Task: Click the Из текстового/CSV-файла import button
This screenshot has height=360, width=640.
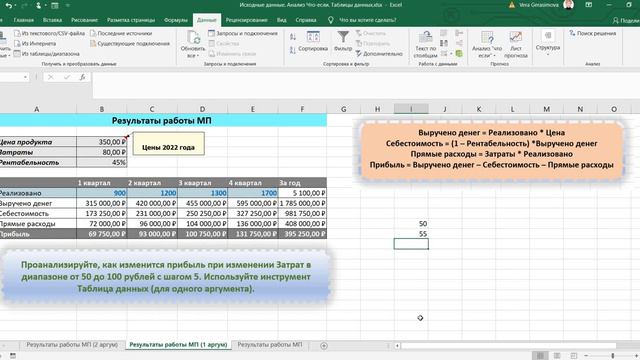Action: (x=49, y=33)
